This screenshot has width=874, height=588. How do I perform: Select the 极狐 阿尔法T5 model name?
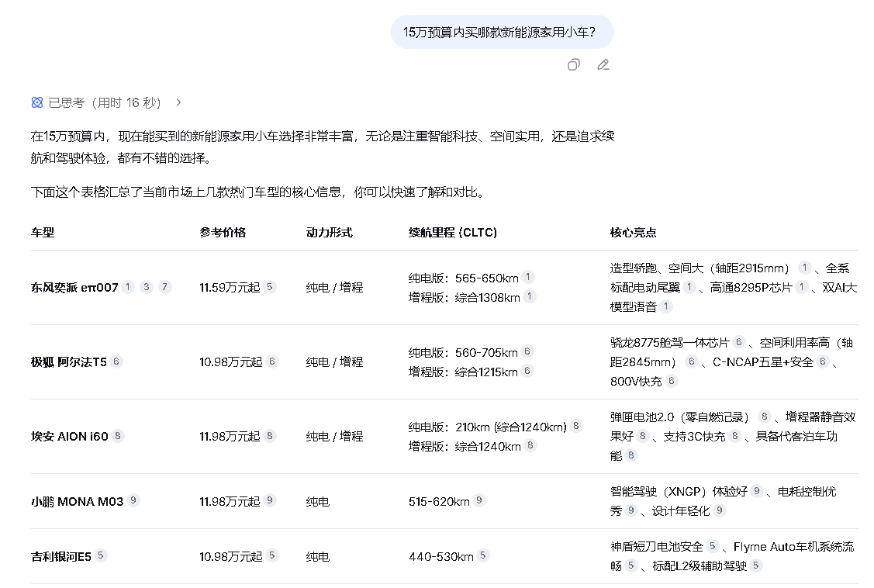pyautogui.click(x=68, y=362)
